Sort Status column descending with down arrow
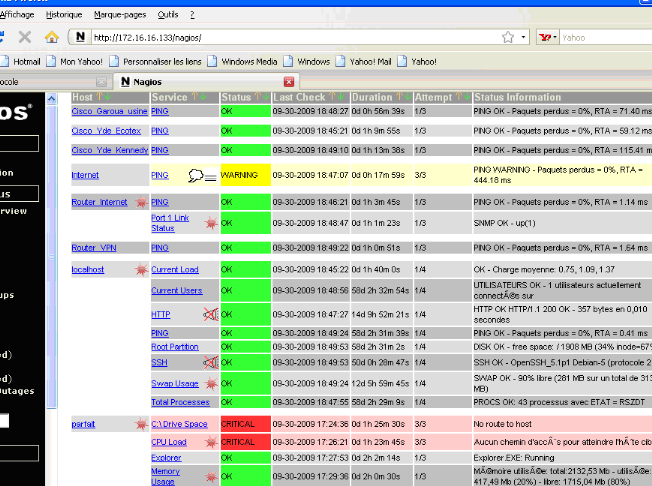This screenshot has height=486, width=652. click(x=267, y=97)
